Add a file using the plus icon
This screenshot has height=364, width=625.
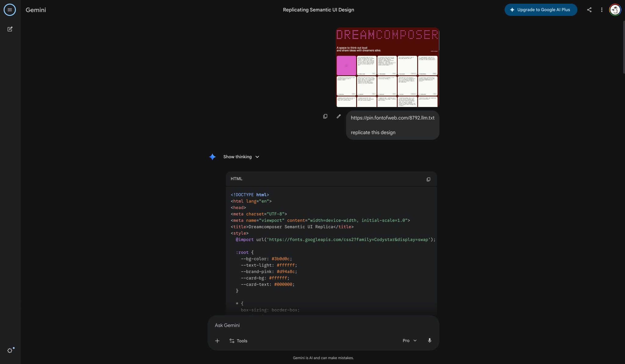coord(217,341)
